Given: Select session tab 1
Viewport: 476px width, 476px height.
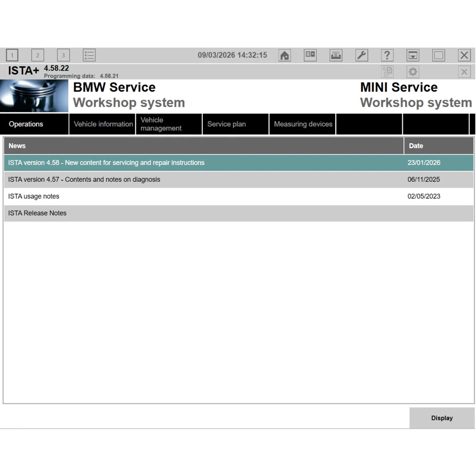Looking at the screenshot, I should (12, 55).
